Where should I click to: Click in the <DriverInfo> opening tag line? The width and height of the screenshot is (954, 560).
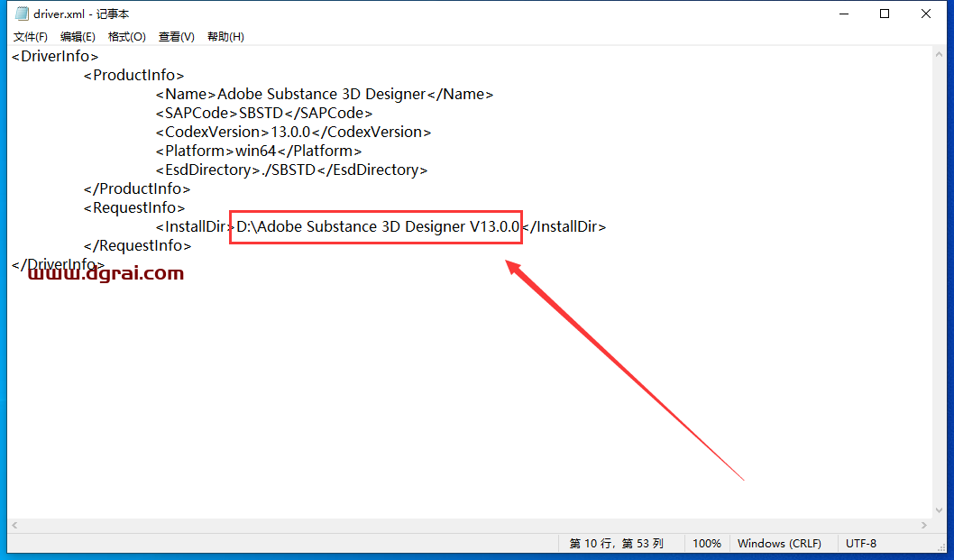(x=55, y=57)
